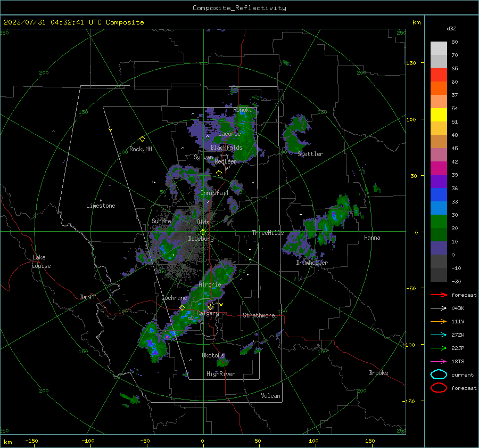Screen dimensions: 479x448
Task: Click the yellow diamond marker near RedDeer
Action: (x=219, y=173)
